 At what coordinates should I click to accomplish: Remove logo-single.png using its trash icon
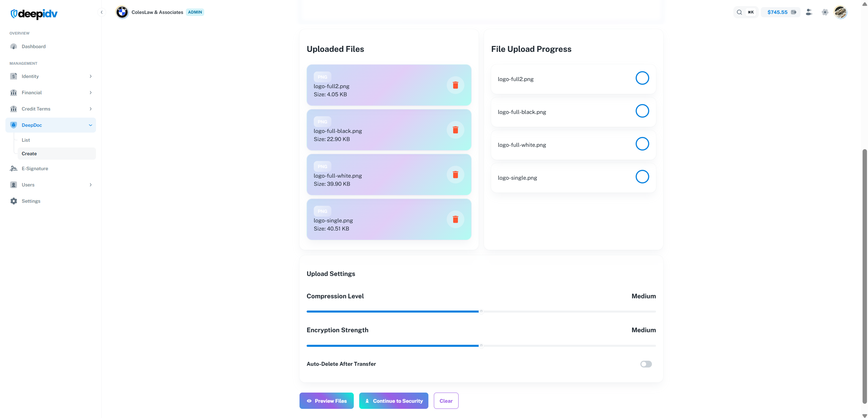click(455, 219)
